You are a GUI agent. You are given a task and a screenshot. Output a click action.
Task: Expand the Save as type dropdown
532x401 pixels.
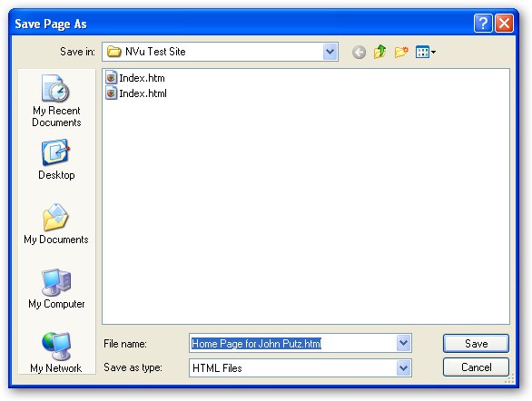pyautogui.click(x=403, y=367)
